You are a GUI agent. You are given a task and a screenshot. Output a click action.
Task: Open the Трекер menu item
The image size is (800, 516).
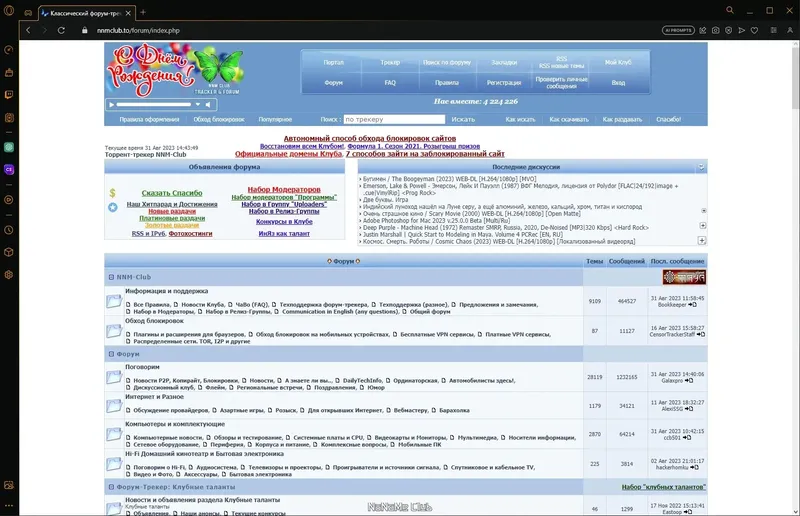coord(390,62)
